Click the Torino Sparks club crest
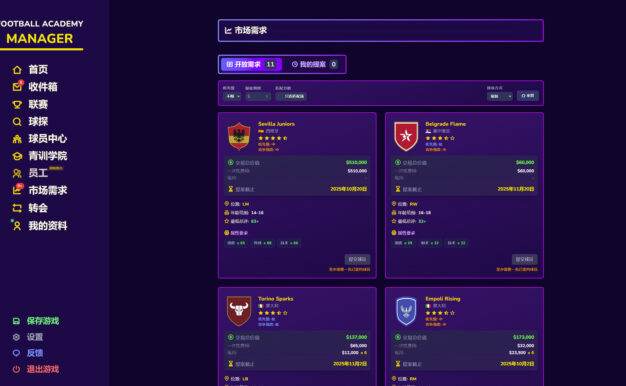The height and width of the screenshot is (386, 626). click(239, 311)
